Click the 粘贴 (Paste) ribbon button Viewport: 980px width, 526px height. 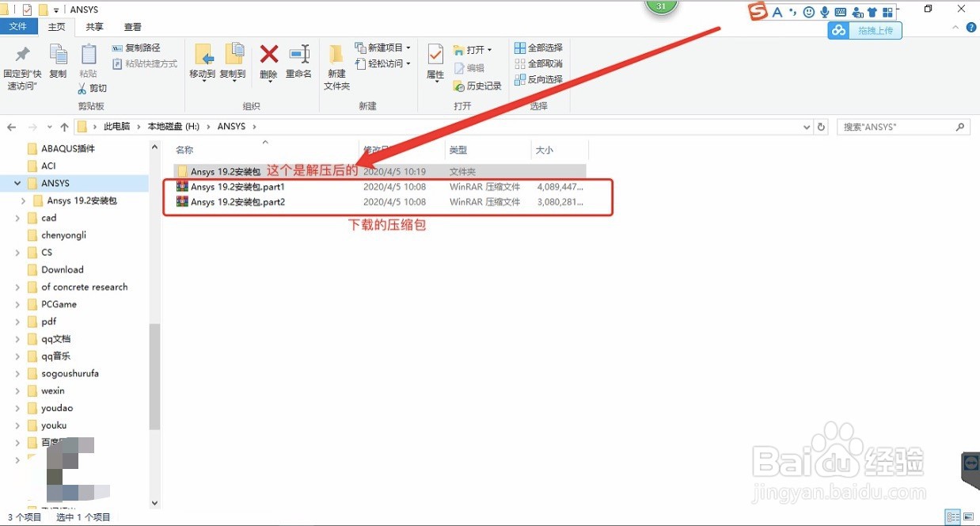point(88,61)
